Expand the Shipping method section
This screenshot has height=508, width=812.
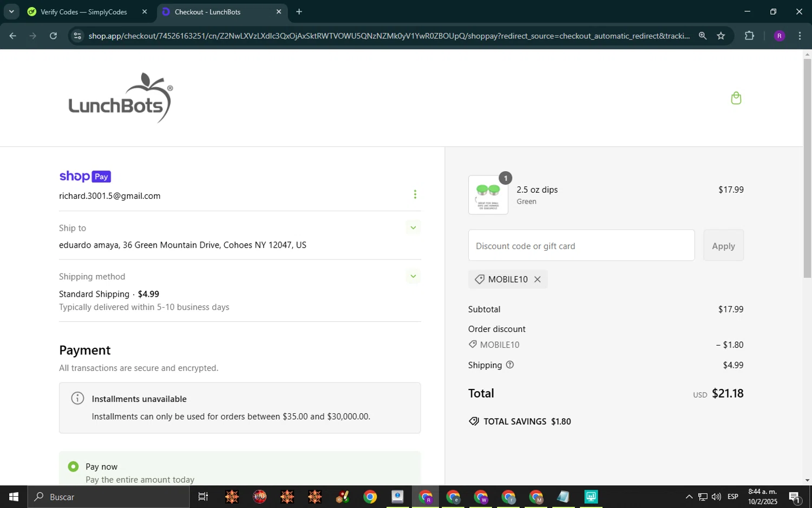point(413,276)
